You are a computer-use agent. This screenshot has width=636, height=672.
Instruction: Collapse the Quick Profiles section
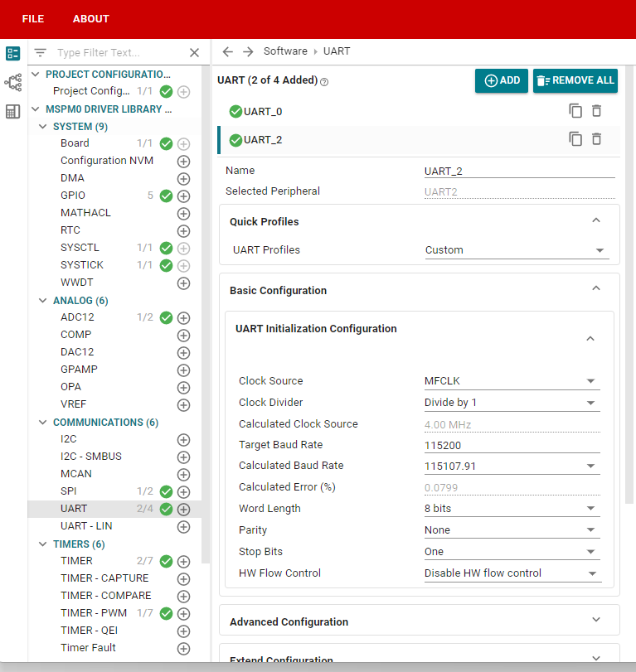pyautogui.click(x=596, y=220)
